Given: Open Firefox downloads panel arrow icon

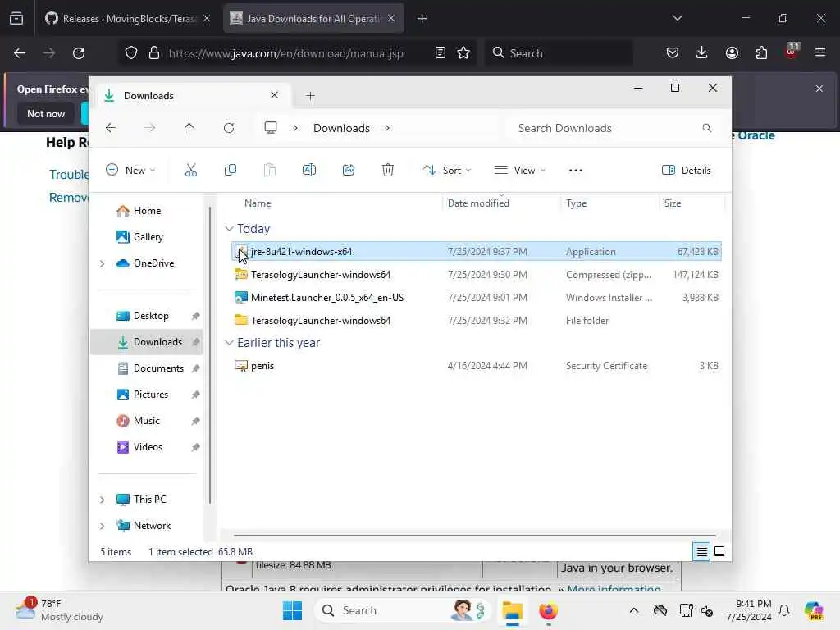Looking at the screenshot, I should coord(702,52).
